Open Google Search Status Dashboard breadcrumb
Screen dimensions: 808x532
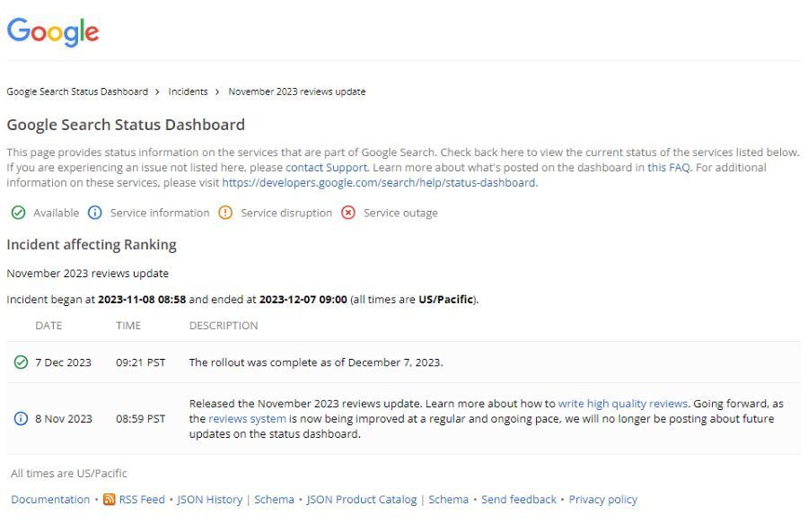coord(77,92)
